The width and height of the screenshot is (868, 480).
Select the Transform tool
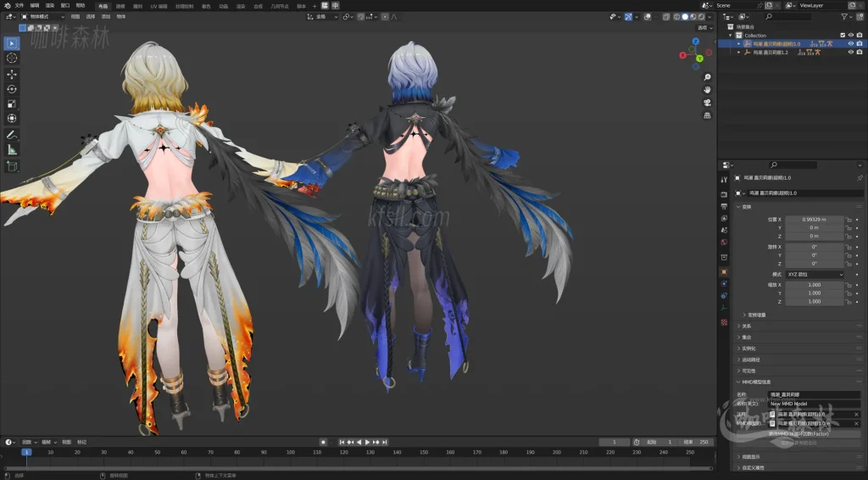click(12, 119)
